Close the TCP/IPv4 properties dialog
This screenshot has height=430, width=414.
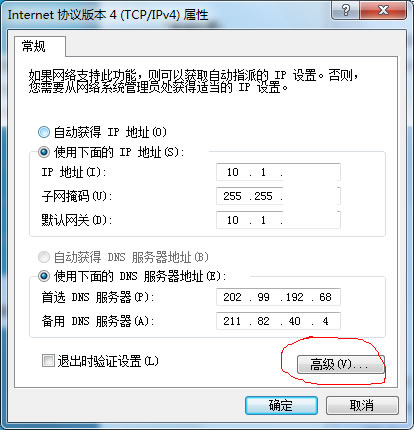pyautogui.click(x=383, y=10)
